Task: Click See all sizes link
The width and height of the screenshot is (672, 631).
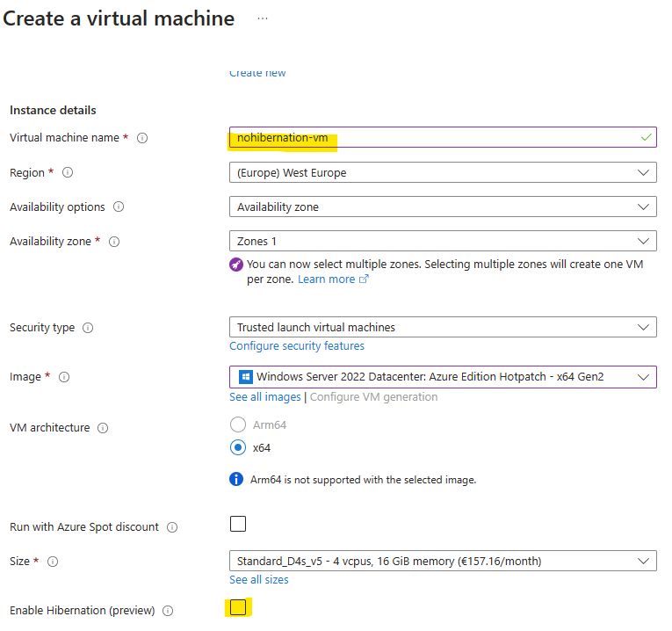Action: [259, 580]
